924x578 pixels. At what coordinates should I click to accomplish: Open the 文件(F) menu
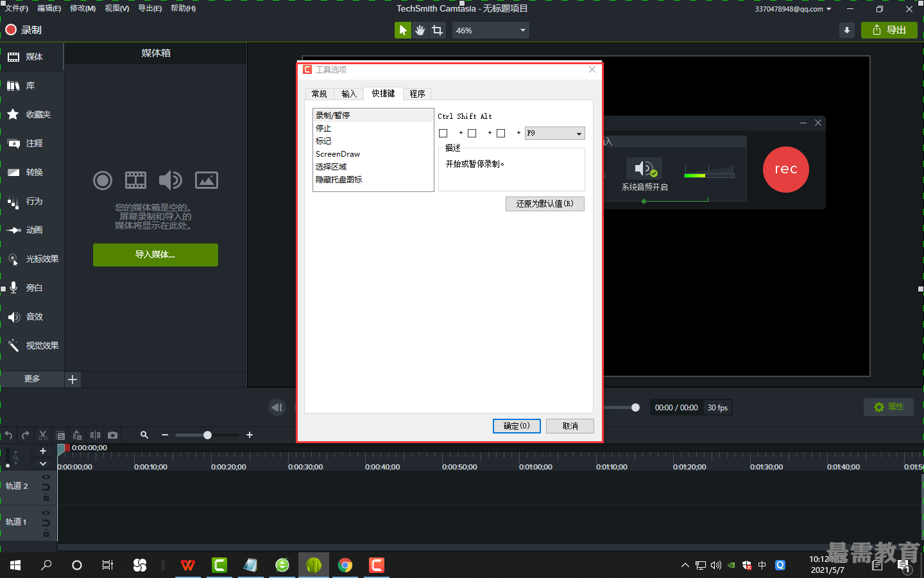tap(17, 8)
